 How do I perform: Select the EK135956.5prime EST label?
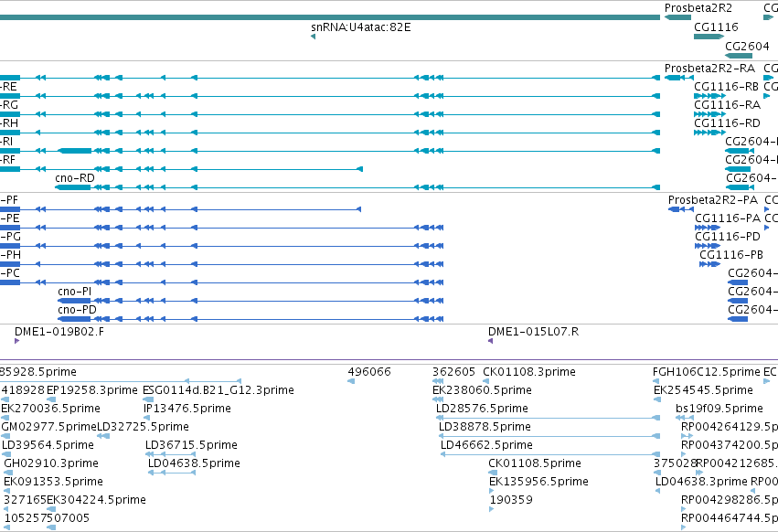tap(538, 482)
